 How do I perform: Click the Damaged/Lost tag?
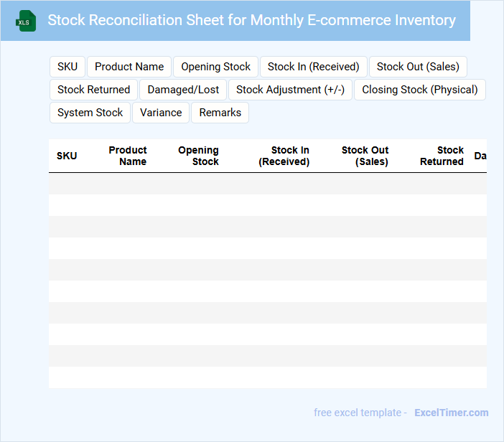click(184, 90)
